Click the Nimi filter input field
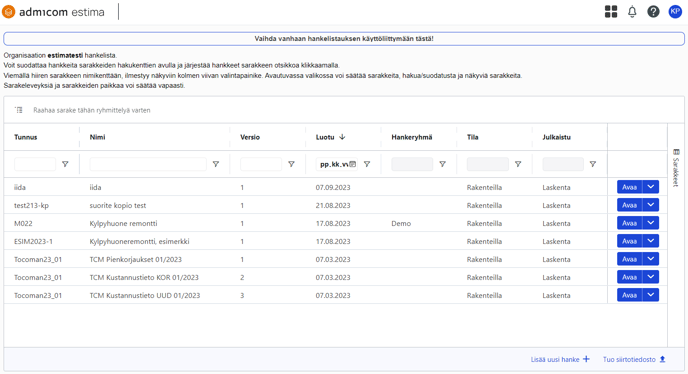Screen dimensions: 688x374 (x=148, y=164)
